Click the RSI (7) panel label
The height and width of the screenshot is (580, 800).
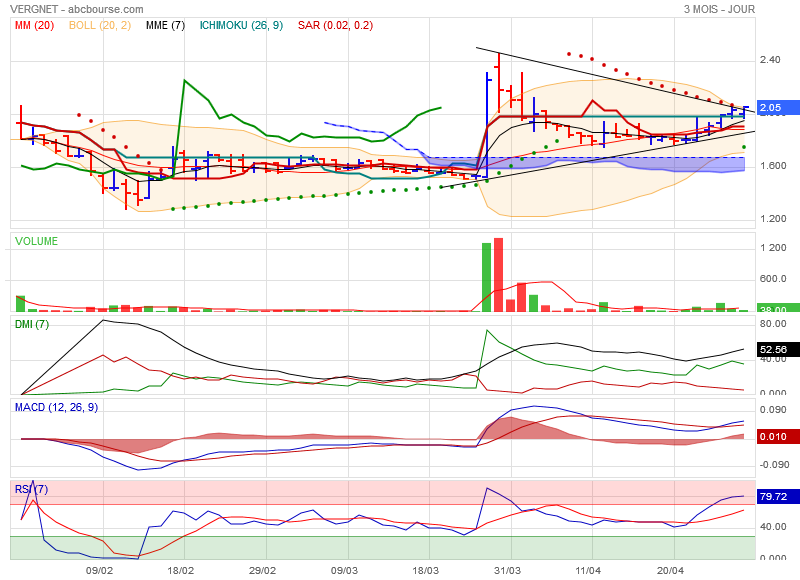(32, 490)
